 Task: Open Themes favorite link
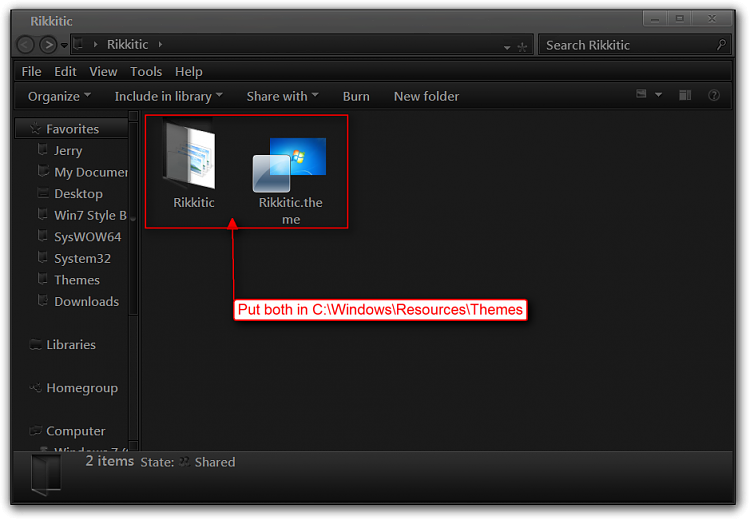pyautogui.click(x=77, y=280)
